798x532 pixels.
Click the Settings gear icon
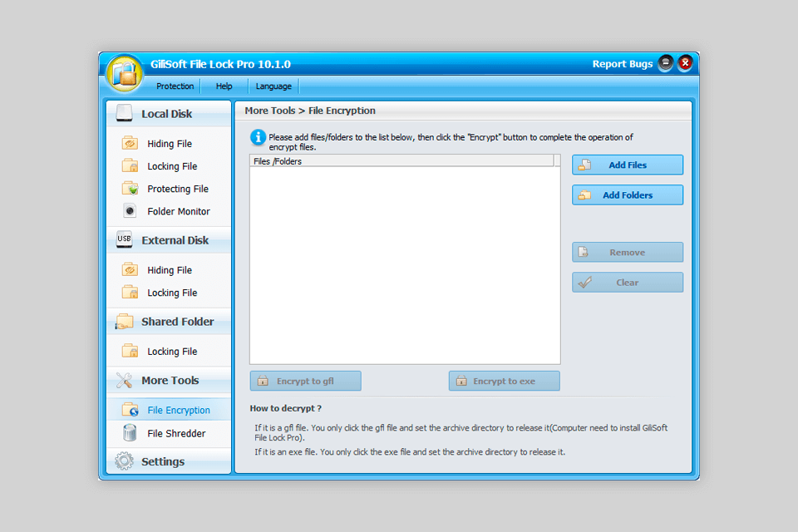click(124, 461)
